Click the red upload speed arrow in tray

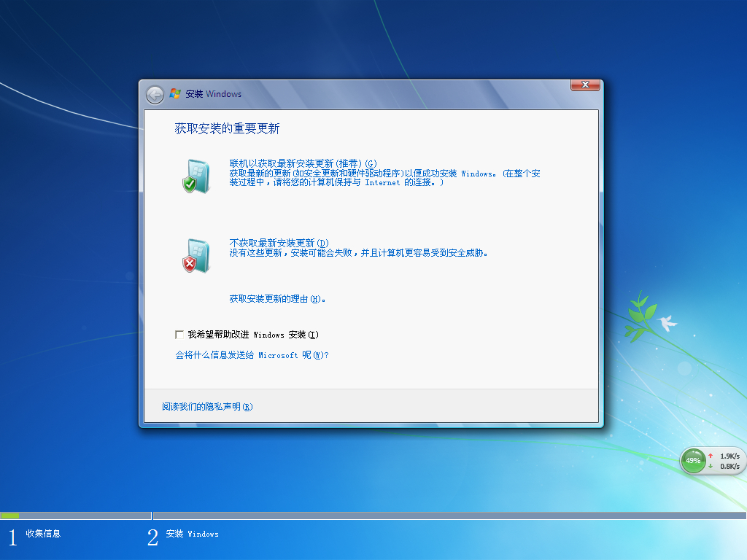tap(709, 456)
